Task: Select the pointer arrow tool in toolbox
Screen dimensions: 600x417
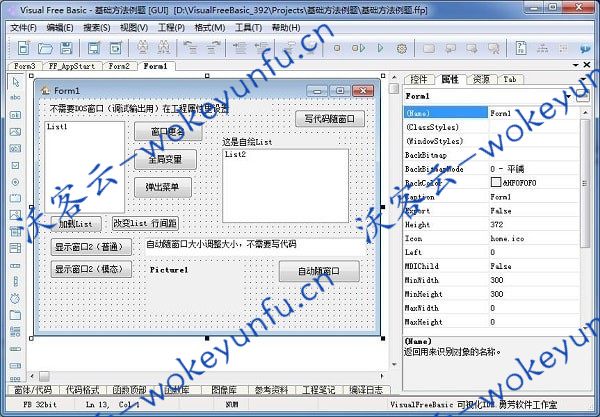Action: pos(15,82)
